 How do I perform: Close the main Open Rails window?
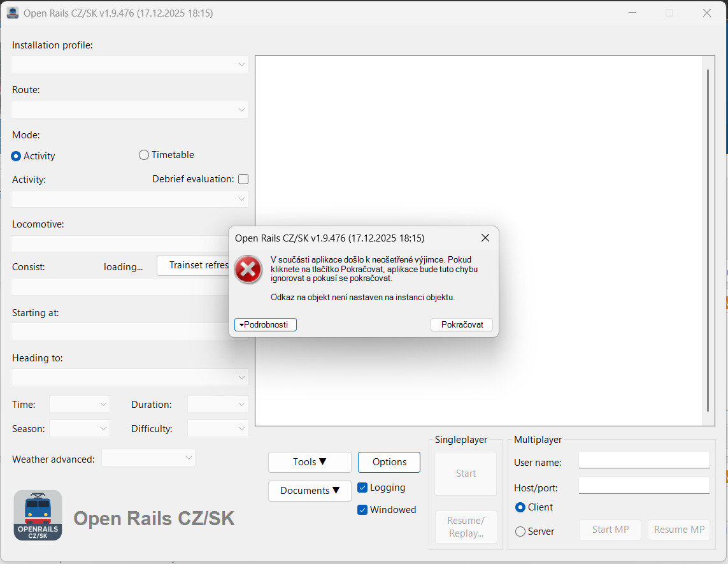pyautogui.click(x=706, y=13)
